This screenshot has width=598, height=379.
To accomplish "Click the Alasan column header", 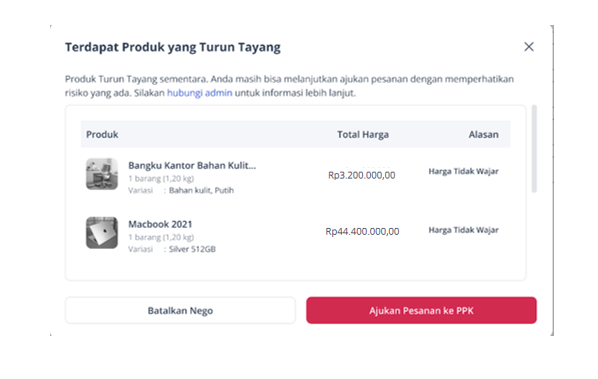I will coord(483,135).
